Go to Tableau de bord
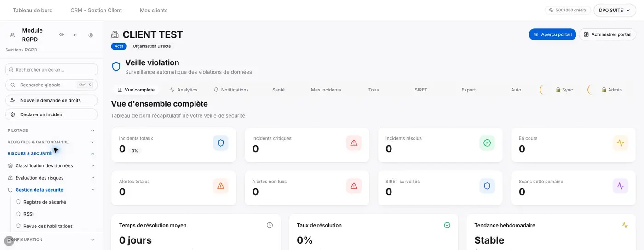The width and height of the screenshot is (644, 250). pyautogui.click(x=33, y=10)
